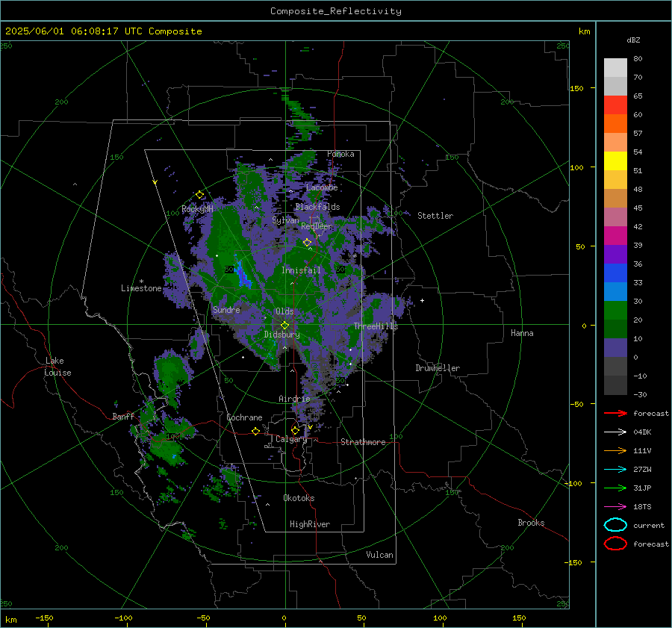Click the Vulcan label
This screenshot has width=672, height=628.
click(379, 555)
